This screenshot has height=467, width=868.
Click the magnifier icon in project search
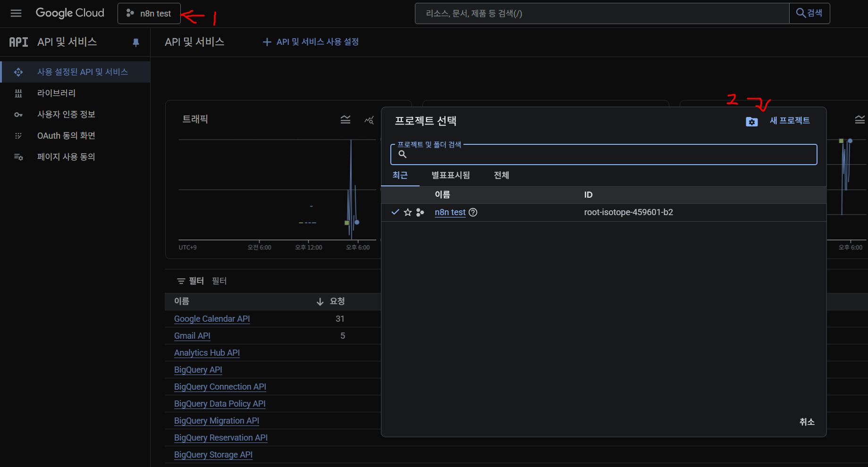click(403, 154)
